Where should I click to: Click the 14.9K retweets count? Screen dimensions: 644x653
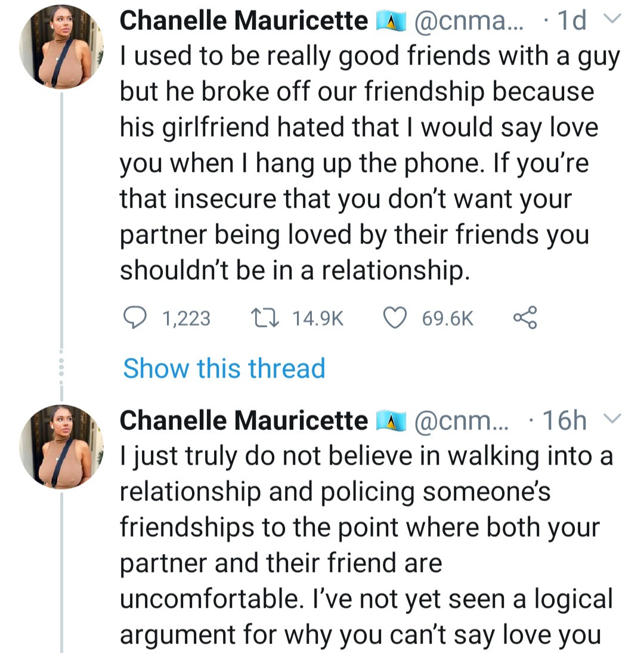[318, 318]
